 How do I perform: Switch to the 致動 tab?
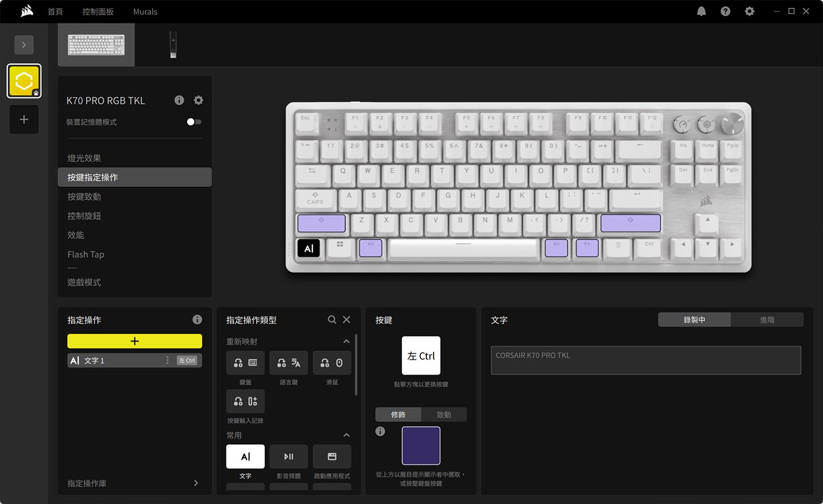tap(444, 414)
